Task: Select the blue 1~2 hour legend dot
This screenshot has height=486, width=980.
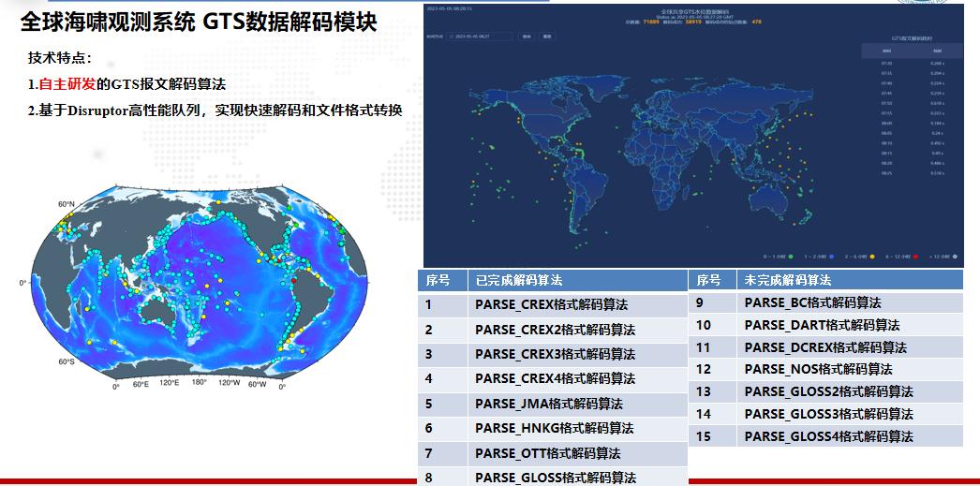Action: click(831, 257)
